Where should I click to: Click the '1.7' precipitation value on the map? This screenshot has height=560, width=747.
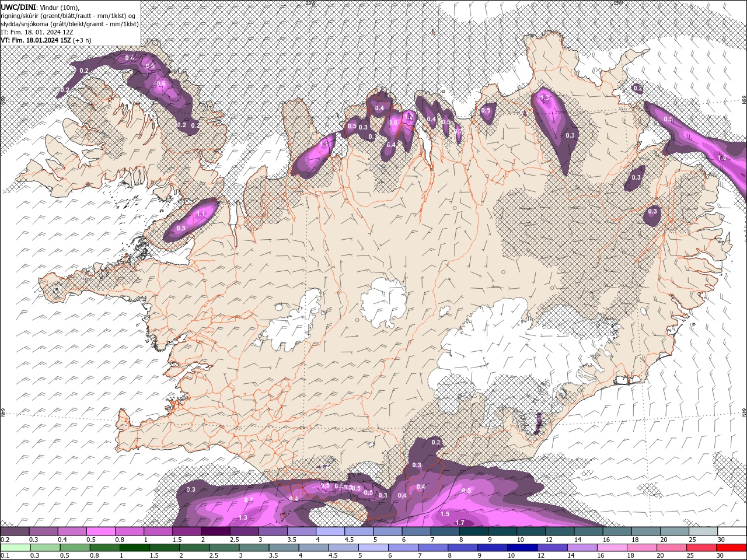tap(460, 523)
